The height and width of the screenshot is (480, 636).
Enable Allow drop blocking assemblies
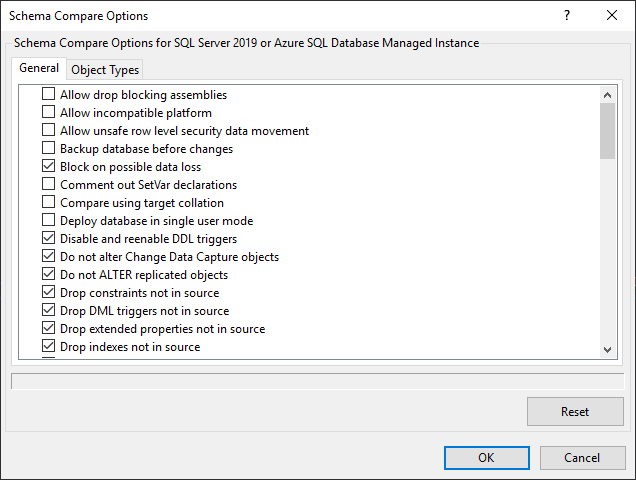click(x=49, y=95)
